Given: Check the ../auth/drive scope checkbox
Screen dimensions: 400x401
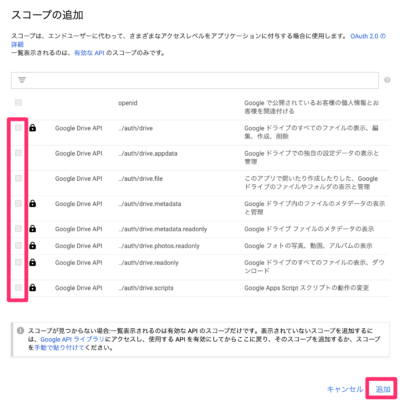Looking at the screenshot, I should [x=18, y=128].
